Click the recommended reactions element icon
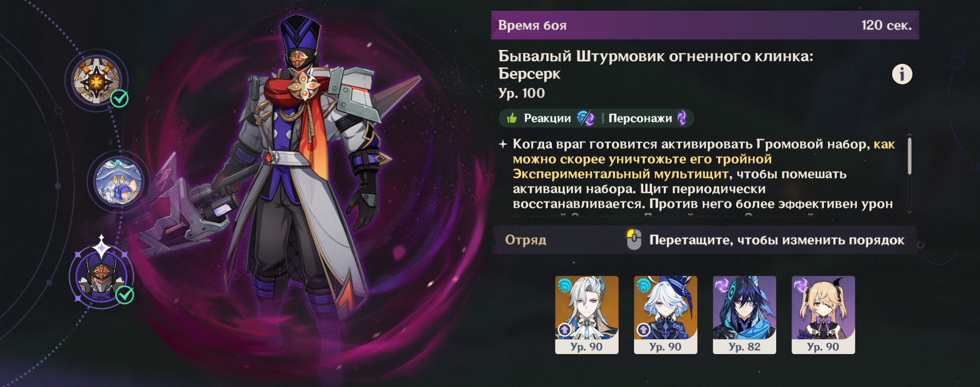This screenshot has width=980, height=387. click(585, 118)
